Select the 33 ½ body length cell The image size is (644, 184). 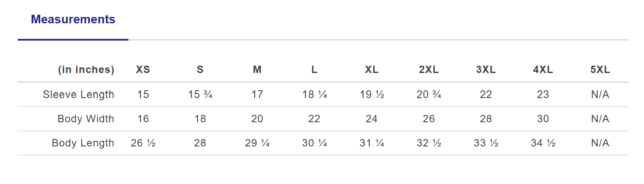(486, 143)
